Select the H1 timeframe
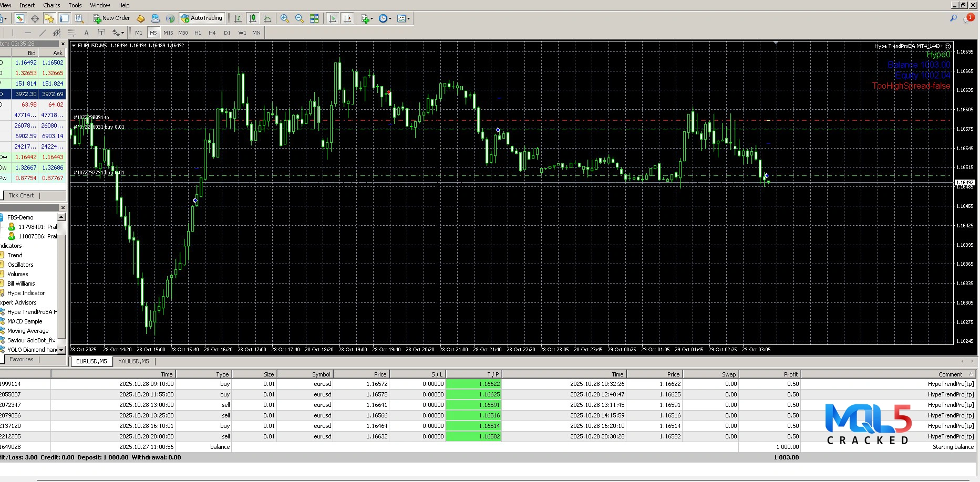 pos(198,33)
